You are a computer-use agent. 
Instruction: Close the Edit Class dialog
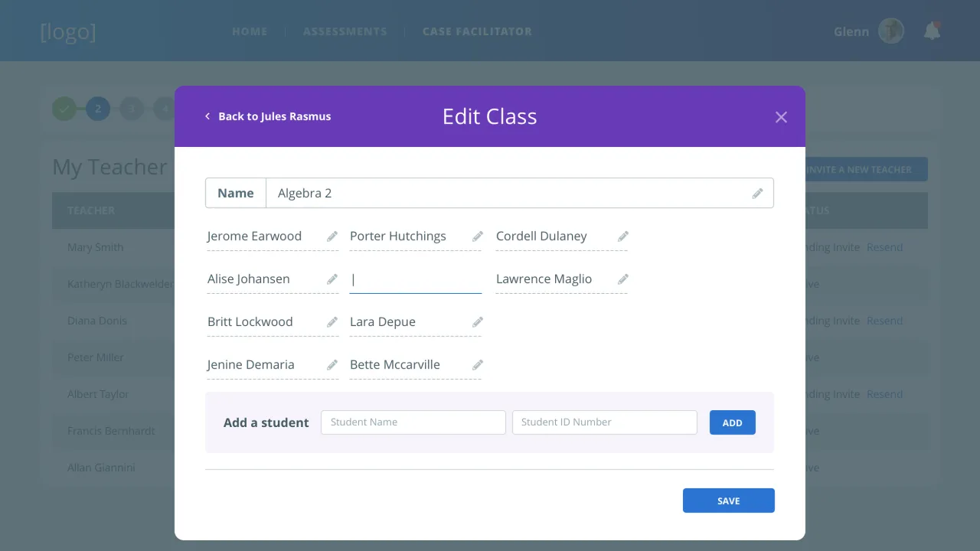point(781,117)
